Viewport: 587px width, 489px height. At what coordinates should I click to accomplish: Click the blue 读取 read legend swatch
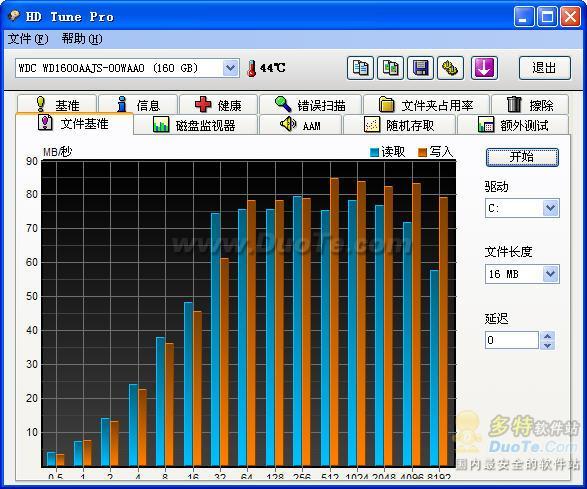[374, 152]
